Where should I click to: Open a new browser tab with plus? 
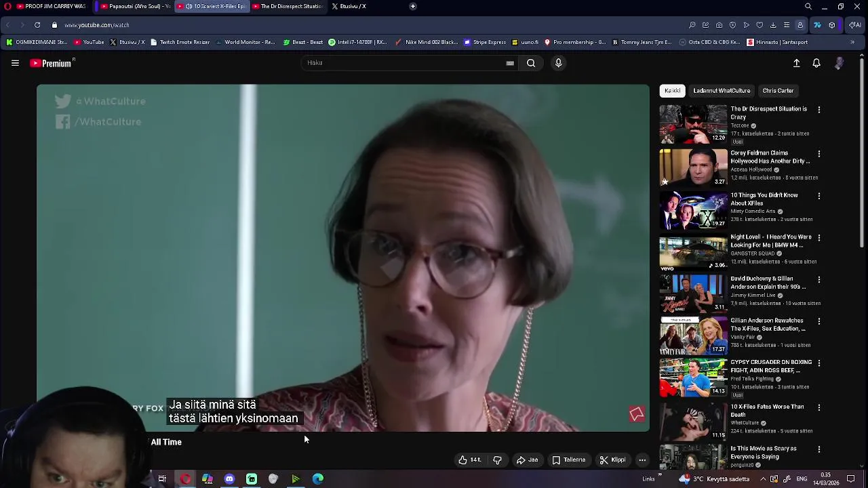pyautogui.click(x=413, y=6)
